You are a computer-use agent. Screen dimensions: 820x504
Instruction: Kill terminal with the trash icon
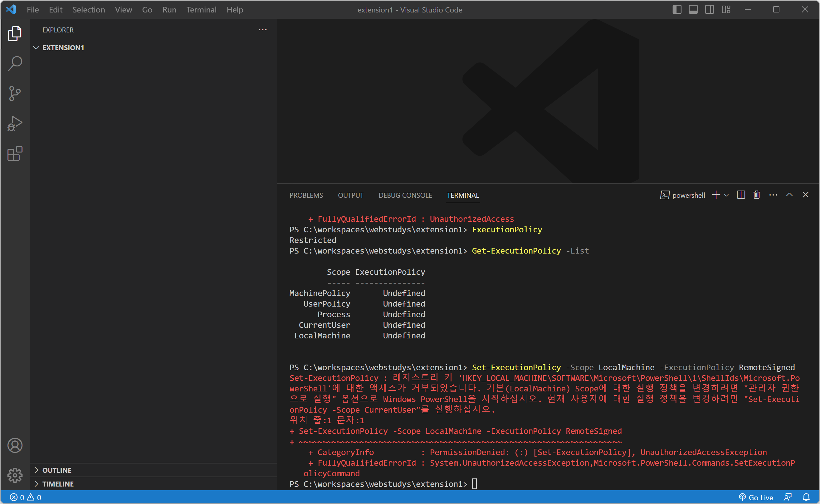click(756, 195)
